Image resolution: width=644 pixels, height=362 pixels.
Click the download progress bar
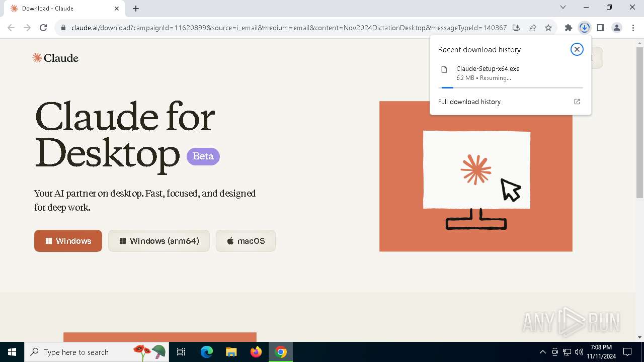(x=512, y=87)
